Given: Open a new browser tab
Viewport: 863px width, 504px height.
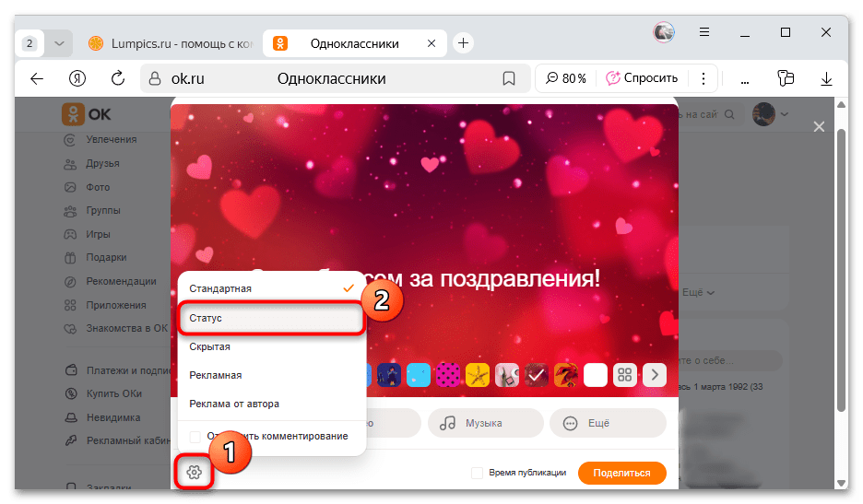Looking at the screenshot, I should [464, 43].
